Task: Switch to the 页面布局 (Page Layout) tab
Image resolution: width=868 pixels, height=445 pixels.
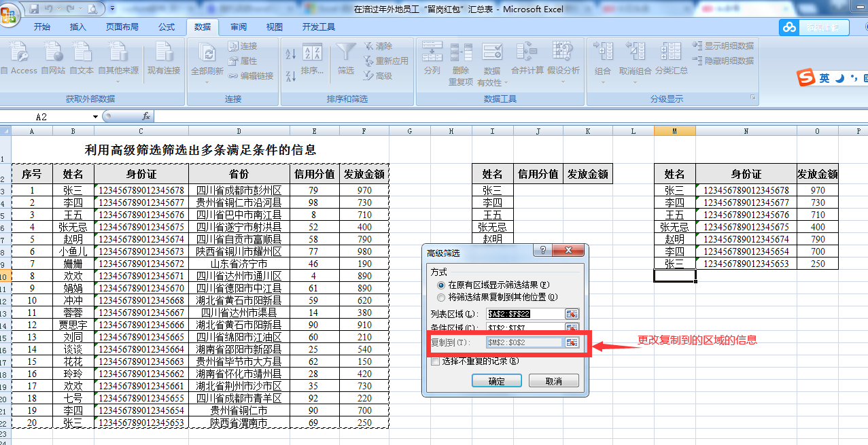Action: click(x=122, y=27)
